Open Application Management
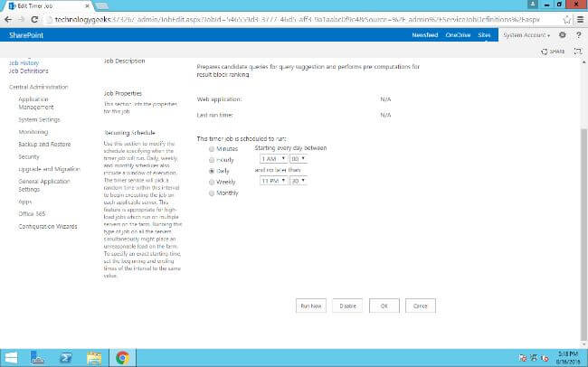This screenshot has width=588, height=367. 36,103
